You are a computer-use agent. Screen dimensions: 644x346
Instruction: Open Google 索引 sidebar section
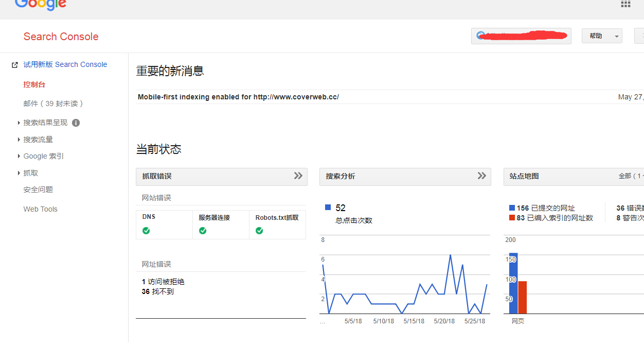click(x=44, y=156)
